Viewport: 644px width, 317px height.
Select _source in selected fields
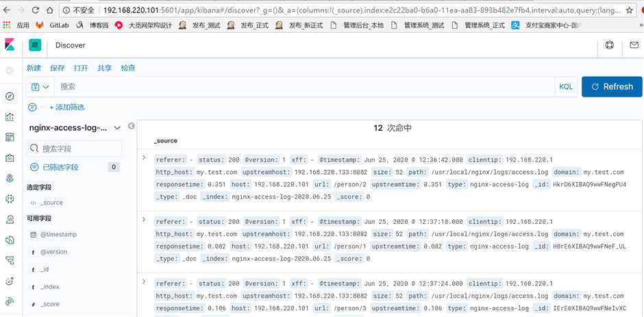(x=51, y=203)
